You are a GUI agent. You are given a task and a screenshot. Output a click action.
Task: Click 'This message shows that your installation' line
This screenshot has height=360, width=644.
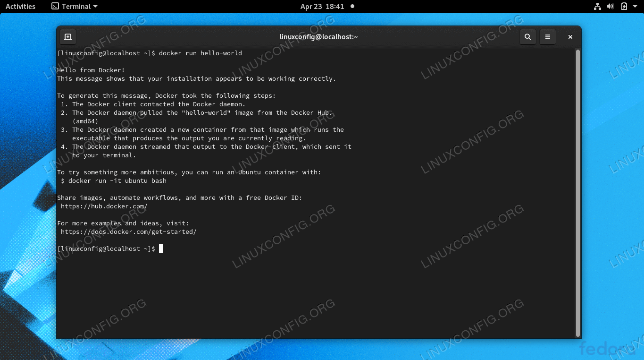[x=197, y=79]
